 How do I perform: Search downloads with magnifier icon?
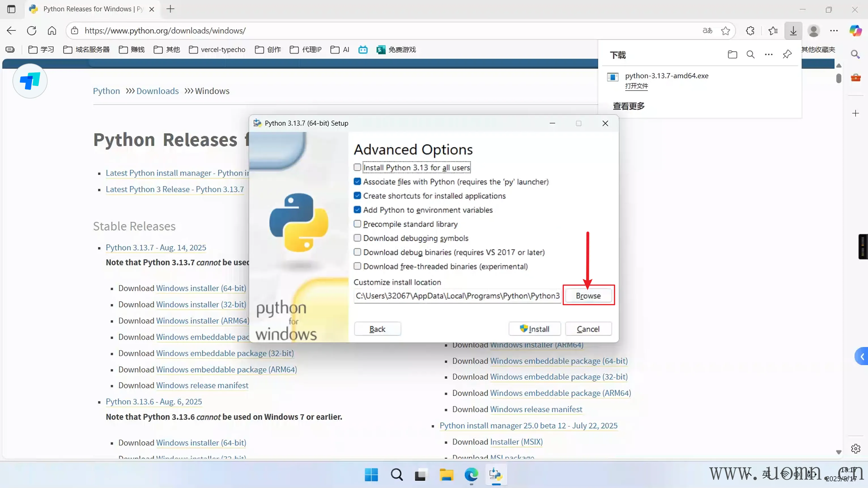pos(750,55)
